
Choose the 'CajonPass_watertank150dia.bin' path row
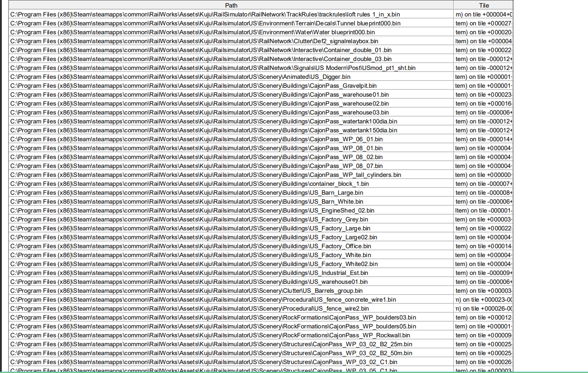tap(231, 130)
